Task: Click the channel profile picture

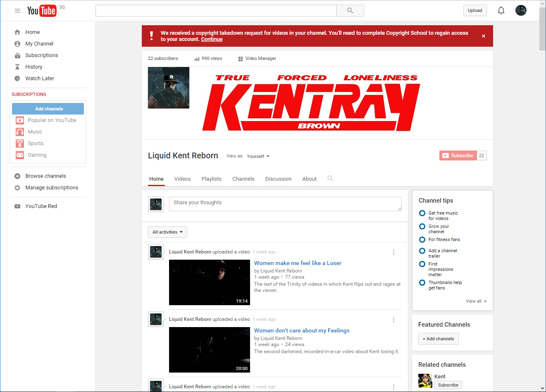Action: click(169, 88)
